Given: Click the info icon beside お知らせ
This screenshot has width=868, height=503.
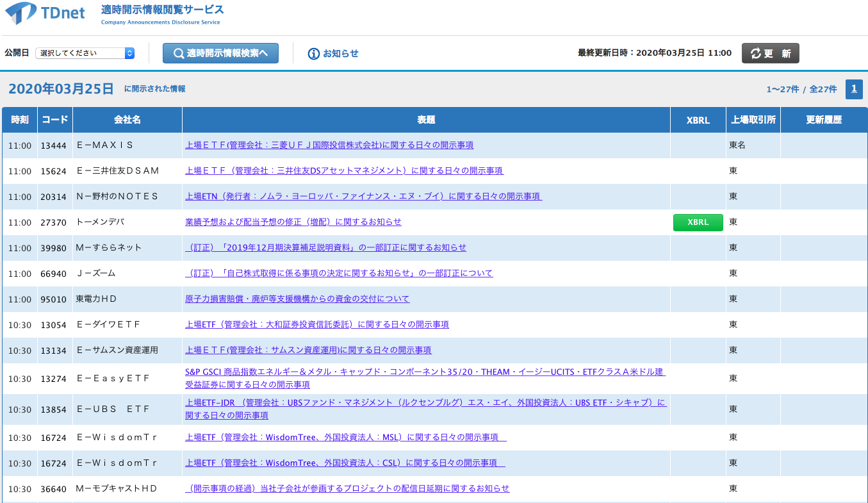Looking at the screenshot, I should (x=314, y=54).
